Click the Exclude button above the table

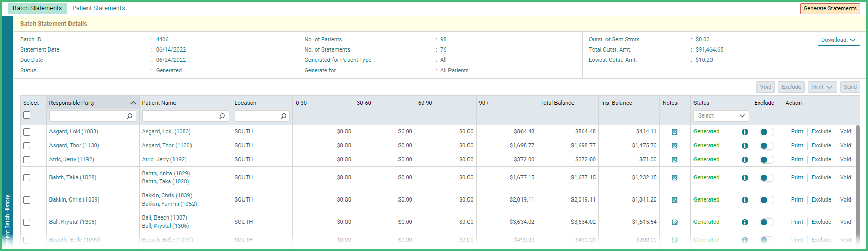791,87
